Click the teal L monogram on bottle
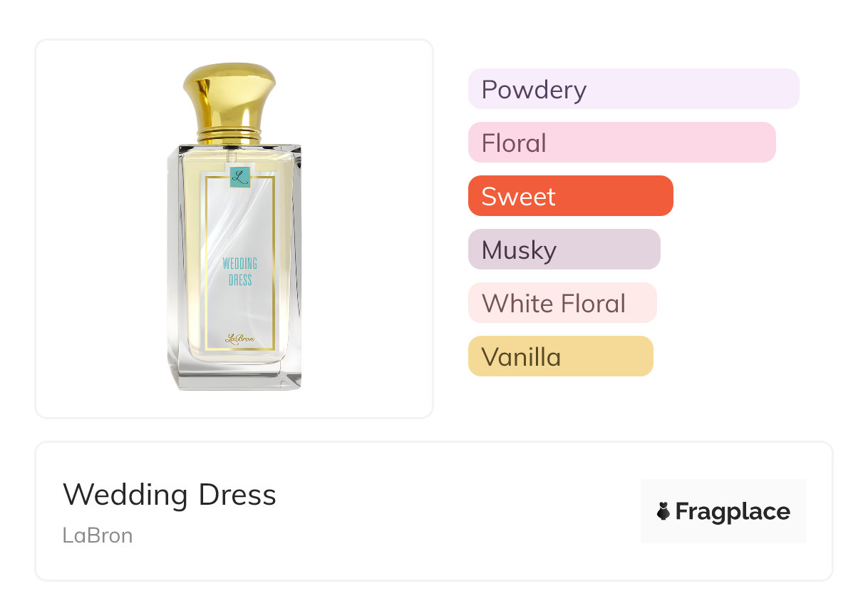The height and width of the screenshot is (616, 868). (x=240, y=176)
